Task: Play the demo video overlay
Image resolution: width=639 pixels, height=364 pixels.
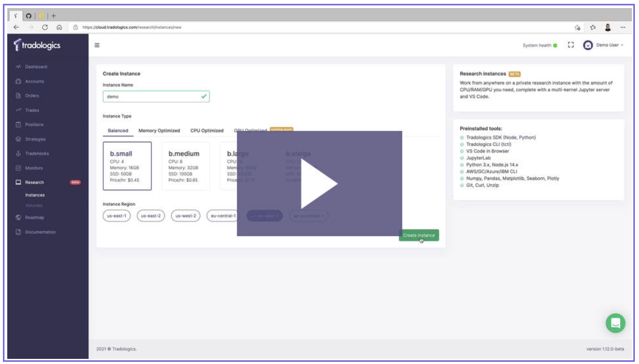Action: 319,183
